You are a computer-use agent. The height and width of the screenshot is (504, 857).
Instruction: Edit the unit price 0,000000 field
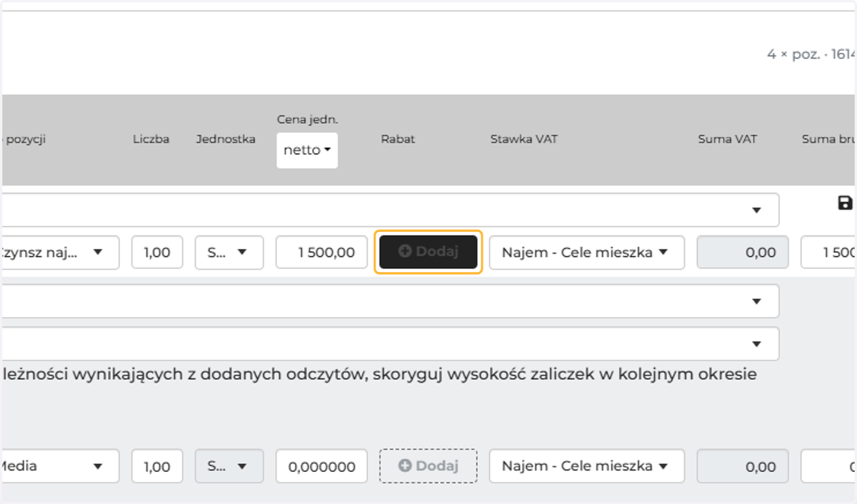(x=321, y=466)
